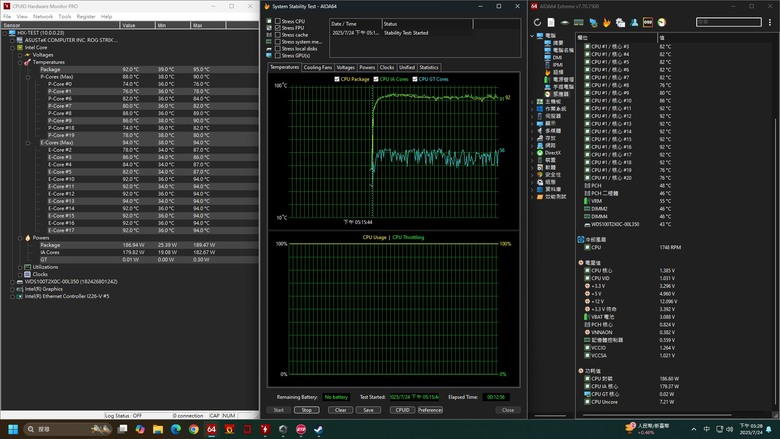Click the network monitor icon in AIDA64 toolbar

[x=593, y=22]
